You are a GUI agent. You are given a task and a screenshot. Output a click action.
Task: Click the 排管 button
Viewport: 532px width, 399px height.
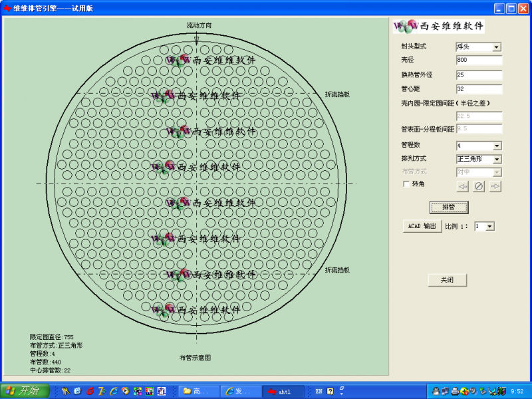tap(449, 207)
